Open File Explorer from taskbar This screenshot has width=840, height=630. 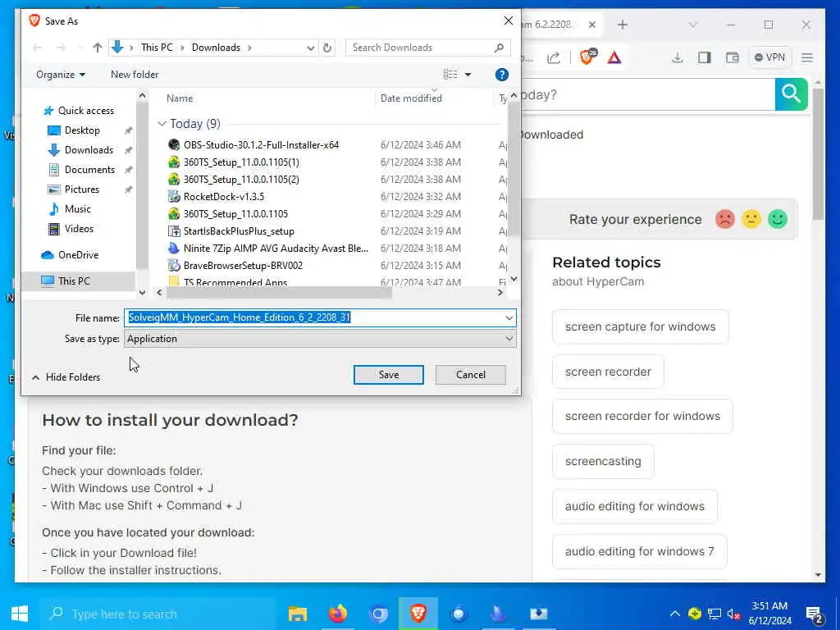coord(297,614)
